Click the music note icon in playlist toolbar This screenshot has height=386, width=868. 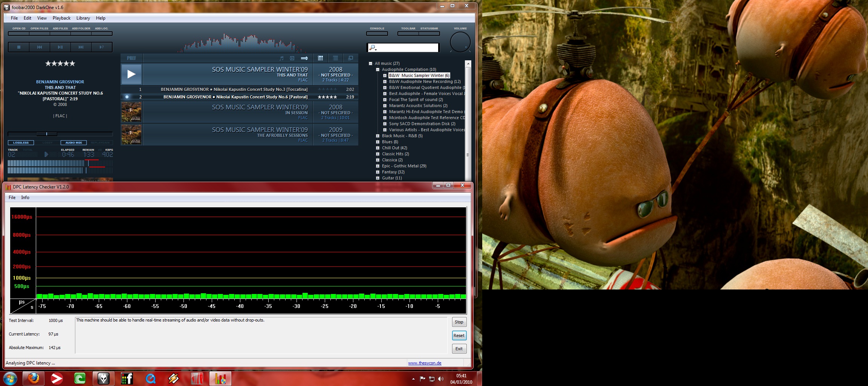(281, 58)
